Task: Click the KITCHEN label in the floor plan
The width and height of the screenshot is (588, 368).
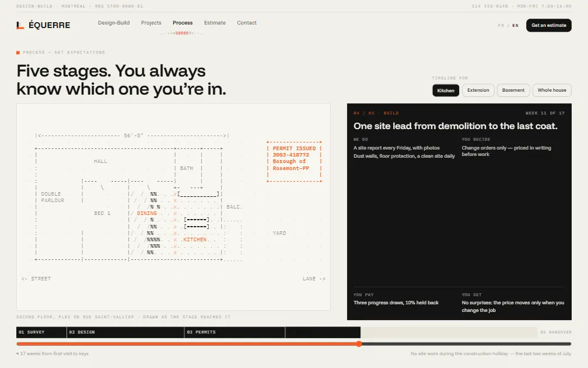Action: [x=195, y=239]
